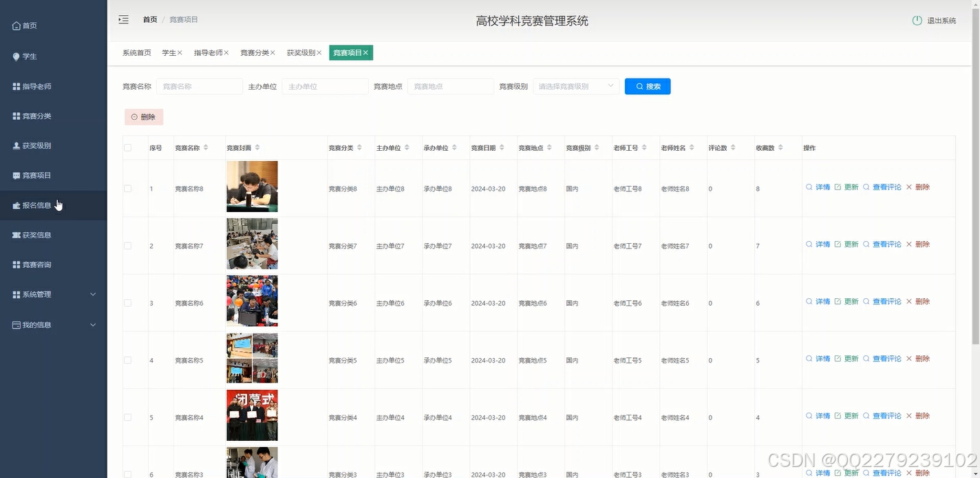Image resolution: width=980 pixels, height=478 pixels.
Task: Check the checkbox for 竞赛名称8 row
Action: (x=127, y=186)
